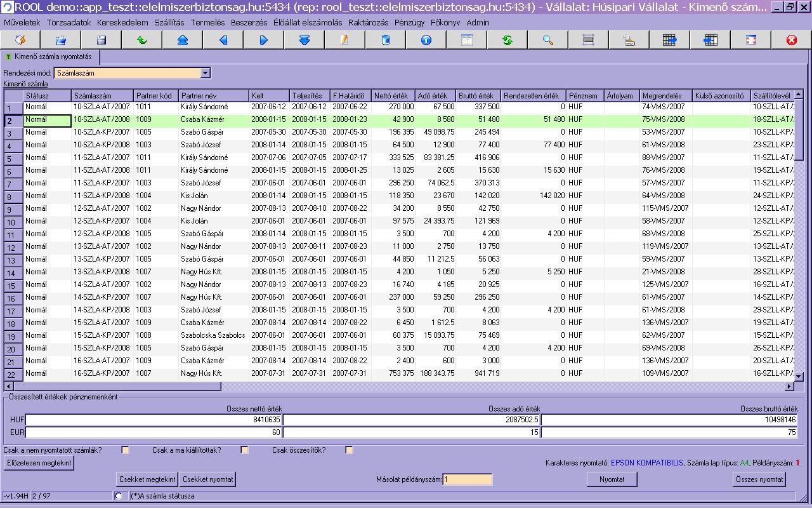Jump to last record with blue down arrow
Screen dimensions: 812x508
tap(304, 40)
